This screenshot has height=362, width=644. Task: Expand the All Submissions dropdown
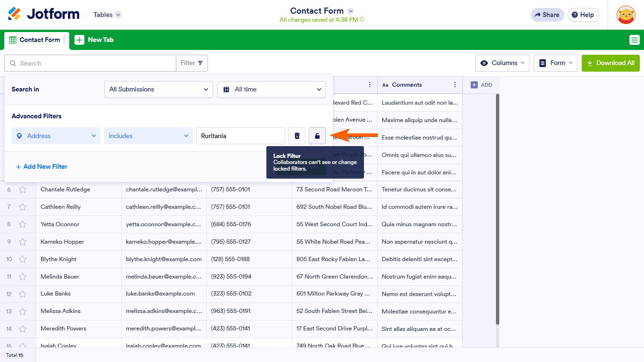[x=158, y=89]
